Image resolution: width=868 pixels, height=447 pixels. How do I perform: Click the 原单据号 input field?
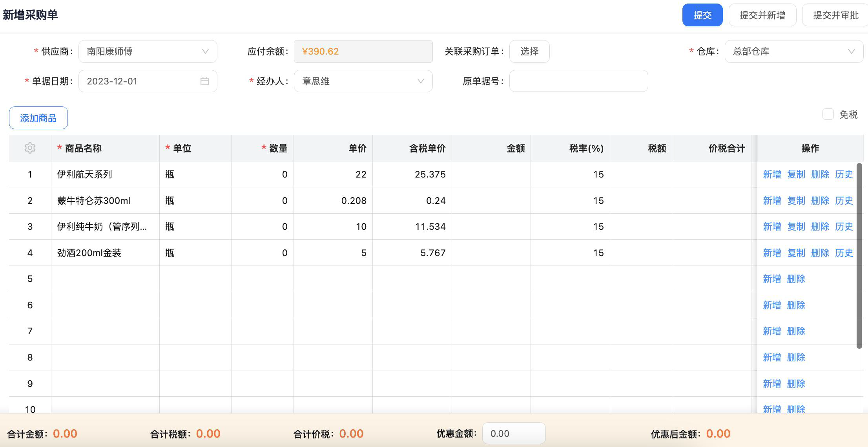(x=578, y=81)
